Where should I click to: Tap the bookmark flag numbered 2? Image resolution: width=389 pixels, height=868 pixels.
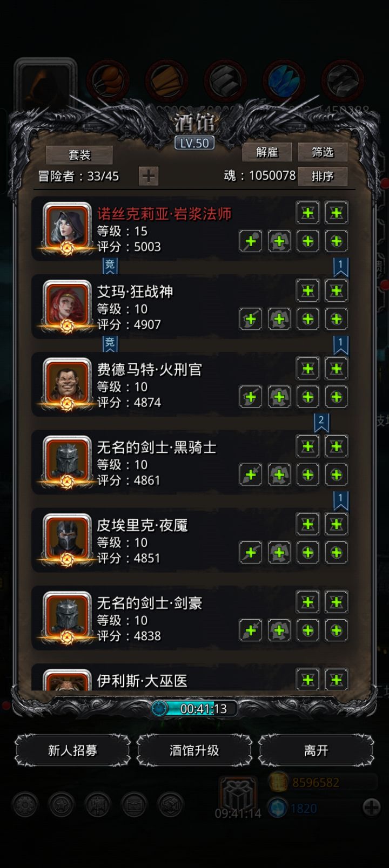(x=321, y=422)
